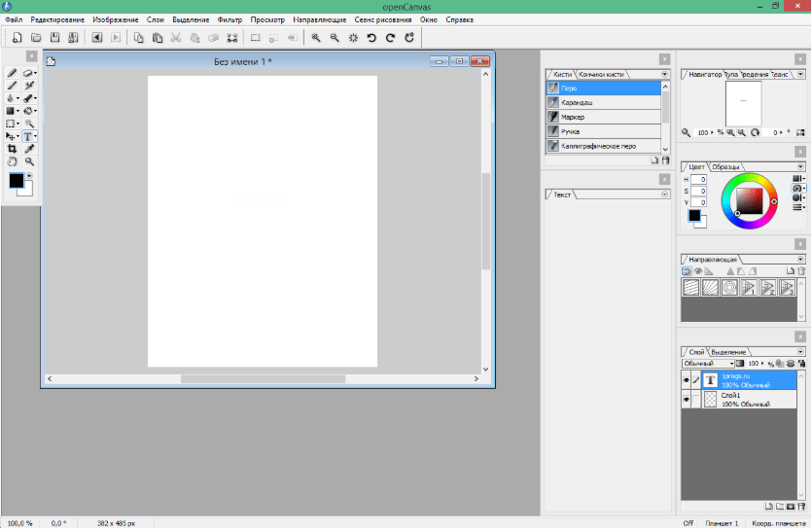
Task: Toggle visibility of Слой1 layer
Action: [686, 399]
